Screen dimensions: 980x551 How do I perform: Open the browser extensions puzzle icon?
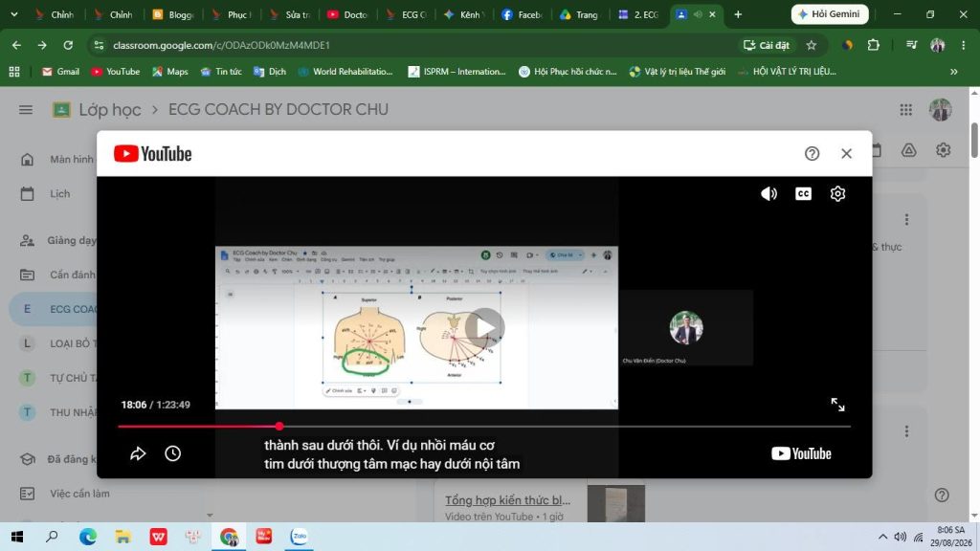(x=873, y=45)
